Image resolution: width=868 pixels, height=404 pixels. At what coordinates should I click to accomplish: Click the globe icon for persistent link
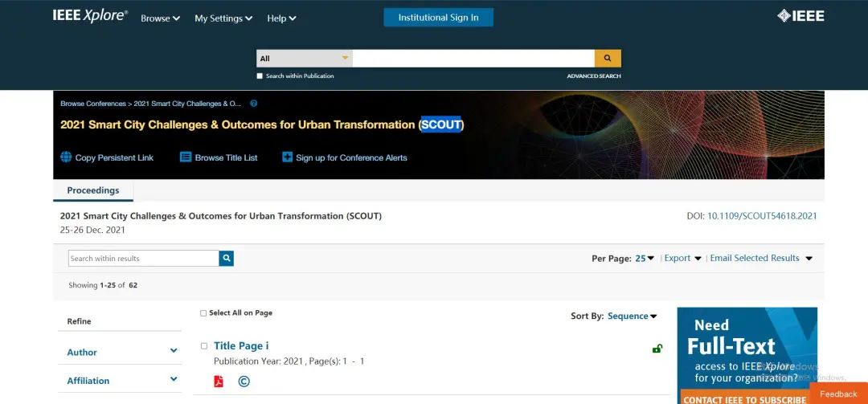[x=66, y=157]
